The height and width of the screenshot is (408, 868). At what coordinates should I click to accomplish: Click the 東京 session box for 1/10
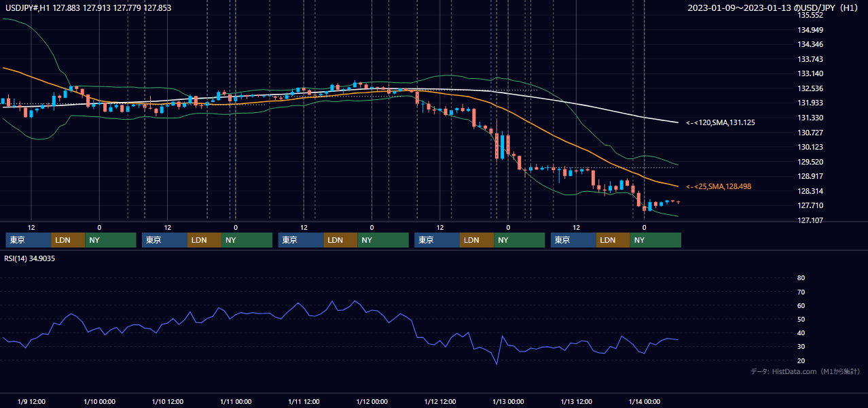[x=165, y=240]
